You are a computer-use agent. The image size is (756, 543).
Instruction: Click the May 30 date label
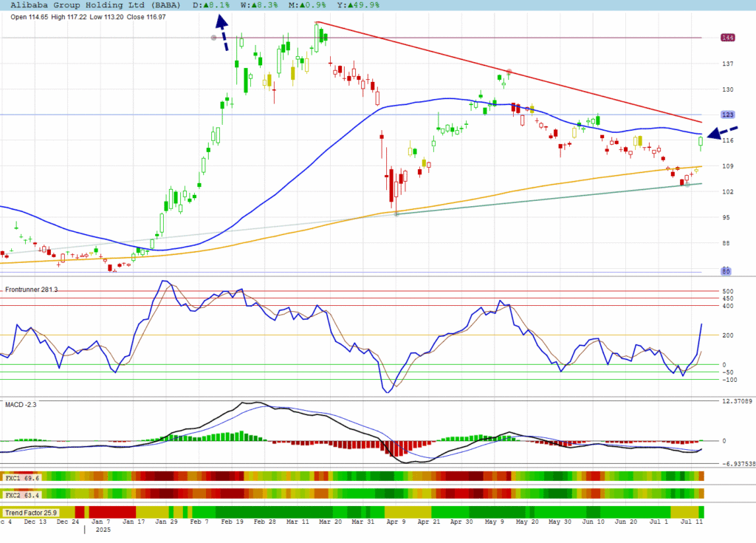coord(560,522)
